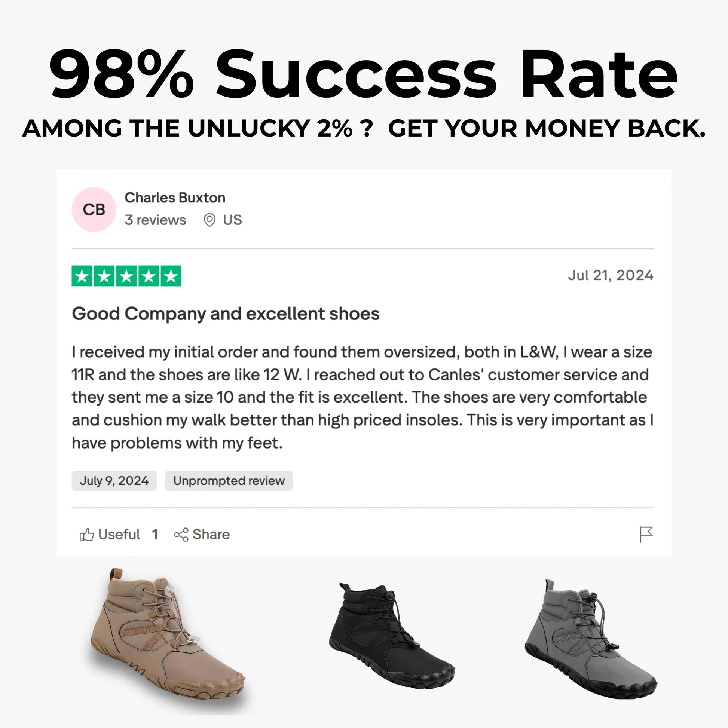Image resolution: width=728 pixels, height=728 pixels.
Task: Click the pink CB avatar circle
Action: tap(94, 209)
